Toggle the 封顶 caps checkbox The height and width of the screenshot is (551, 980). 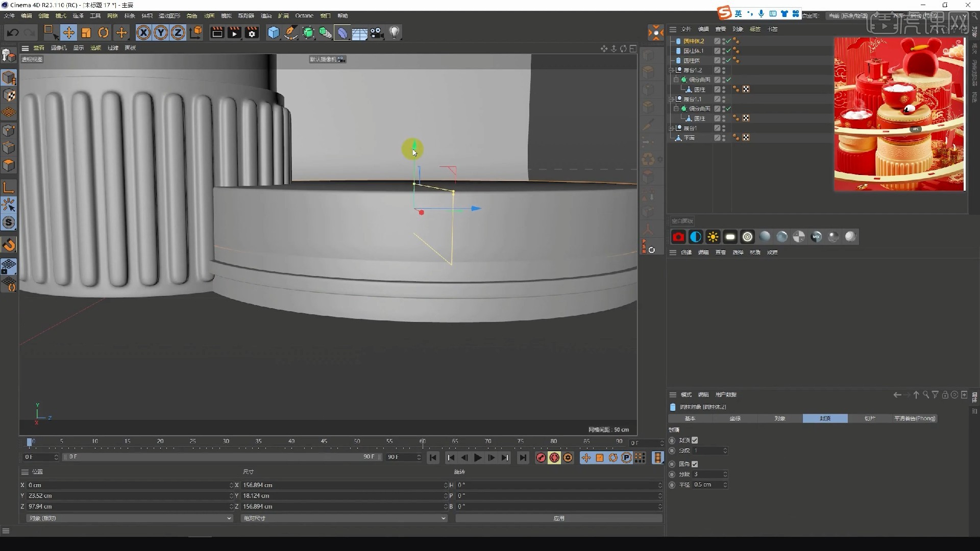click(695, 440)
